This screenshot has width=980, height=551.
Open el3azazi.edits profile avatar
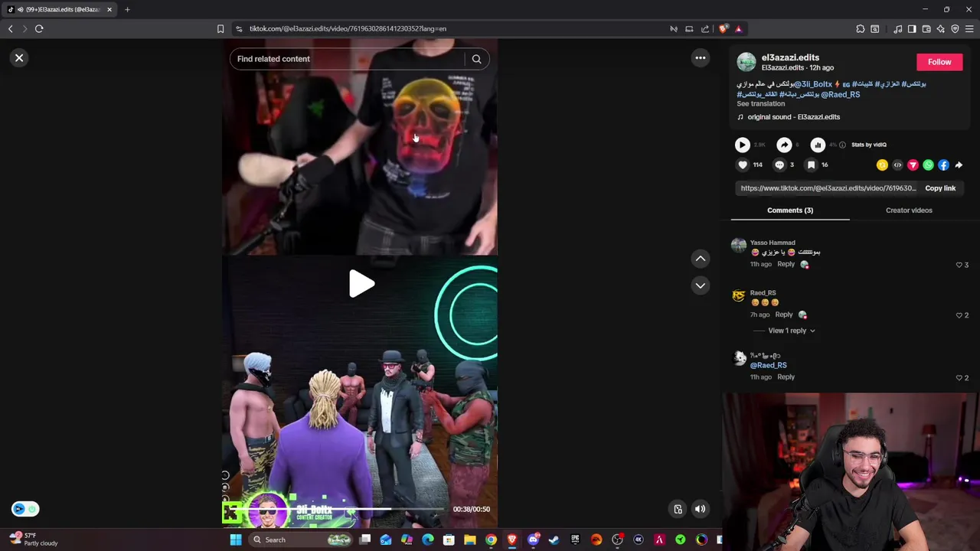pos(746,62)
